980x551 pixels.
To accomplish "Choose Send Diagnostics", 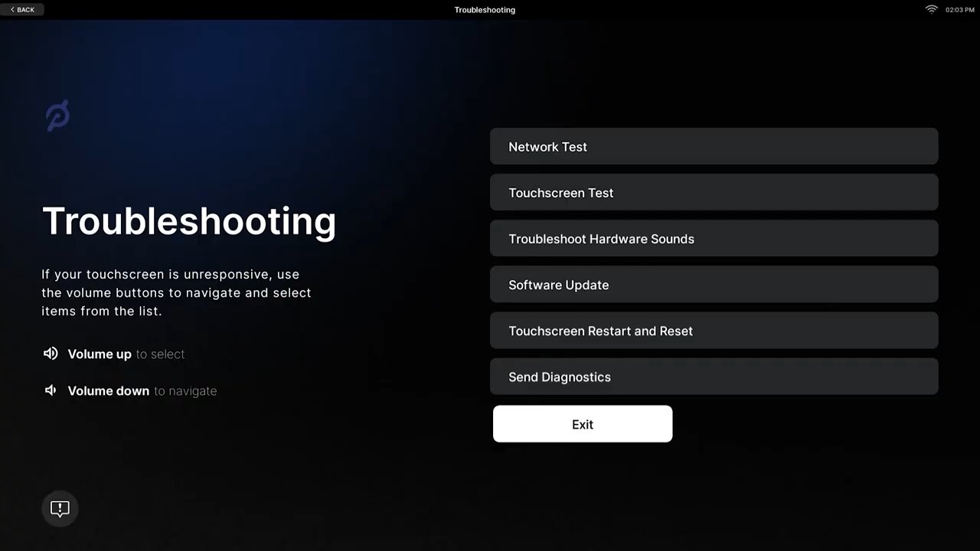I will point(714,376).
